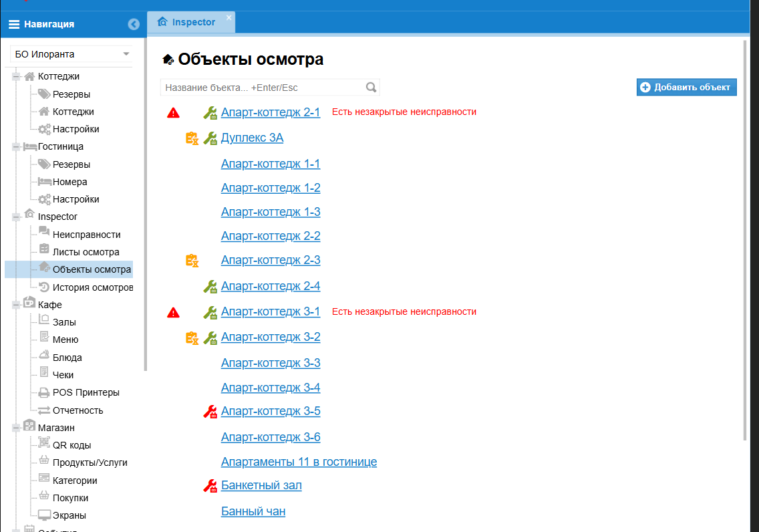
Task: Click red wrench icon for Апарт-коттедж 3-5
Action: pos(210,412)
